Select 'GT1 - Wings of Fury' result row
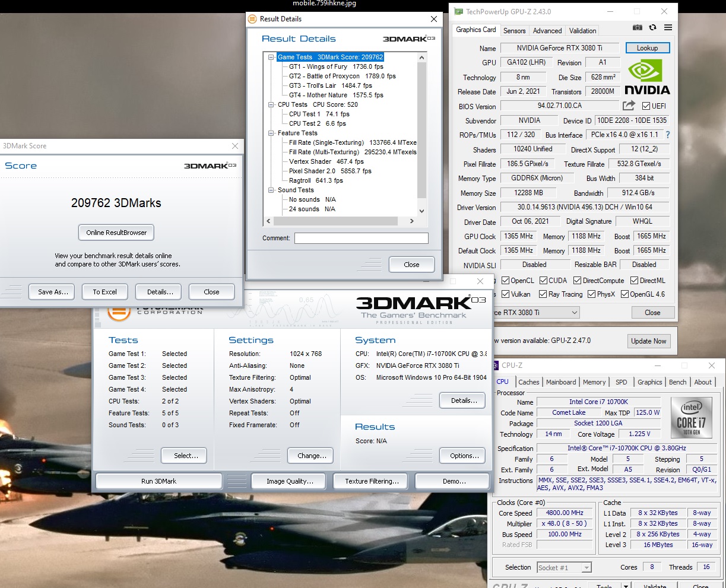 tap(336, 67)
